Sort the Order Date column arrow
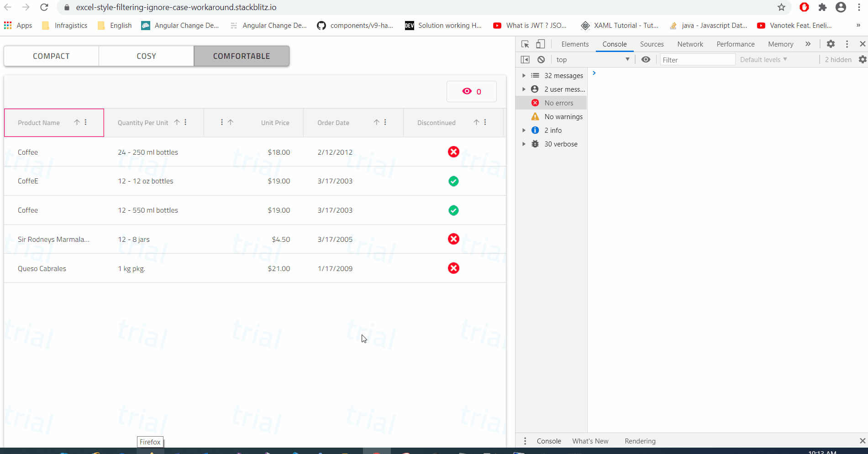 [x=377, y=122]
